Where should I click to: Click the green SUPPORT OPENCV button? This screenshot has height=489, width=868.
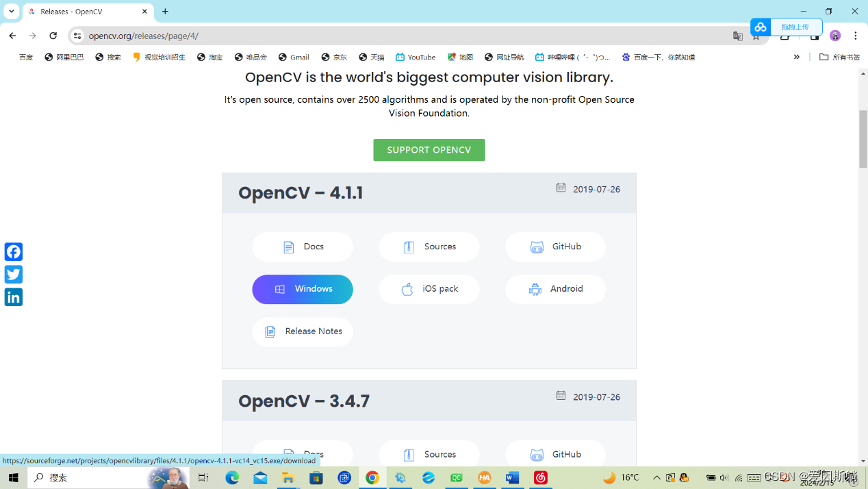[x=429, y=150]
